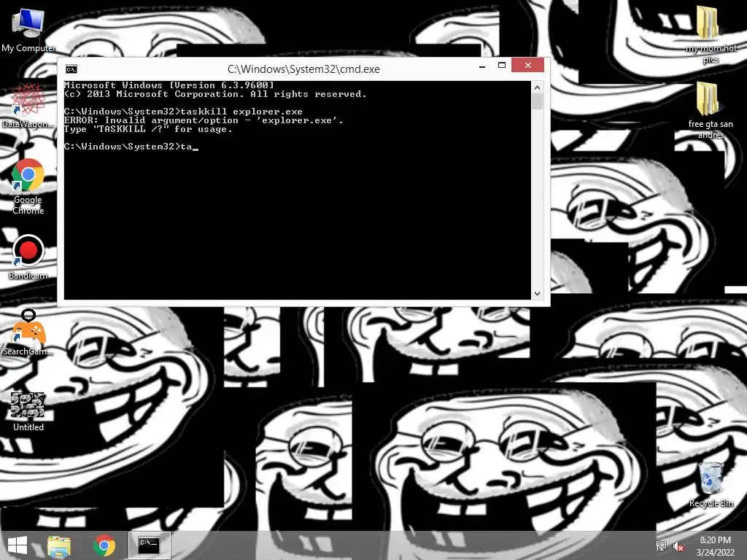Open taskbar clock showing 8:20 PM
Screen dimensions: 747x560
[715, 545]
